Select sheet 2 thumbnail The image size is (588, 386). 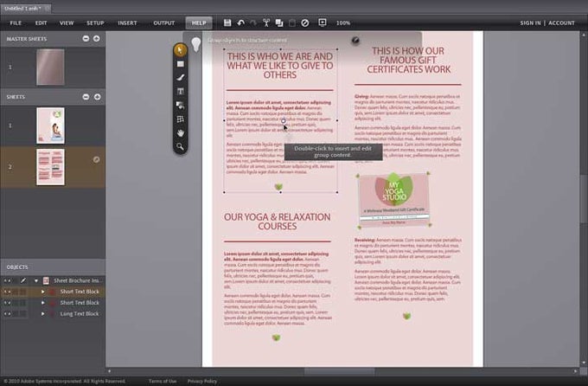point(51,167)
